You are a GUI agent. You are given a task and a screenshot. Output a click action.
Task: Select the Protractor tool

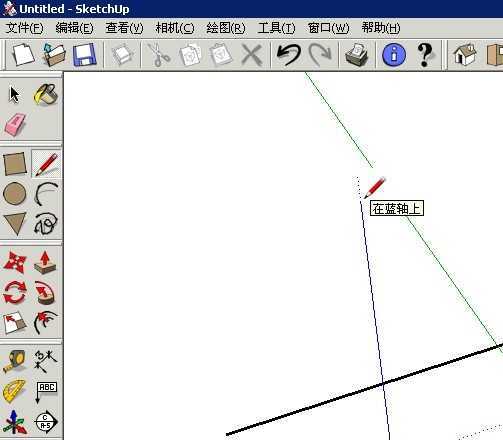click(x=14, y=391)
